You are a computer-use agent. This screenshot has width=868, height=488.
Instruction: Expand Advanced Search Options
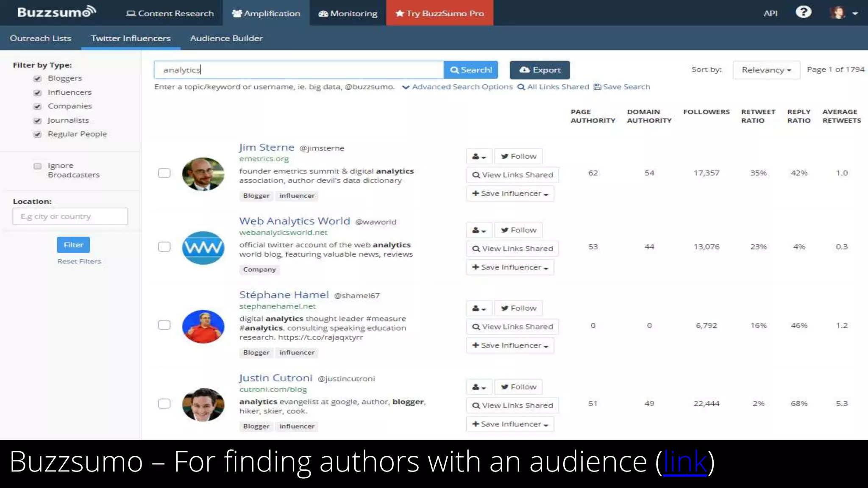pos(457,87)
